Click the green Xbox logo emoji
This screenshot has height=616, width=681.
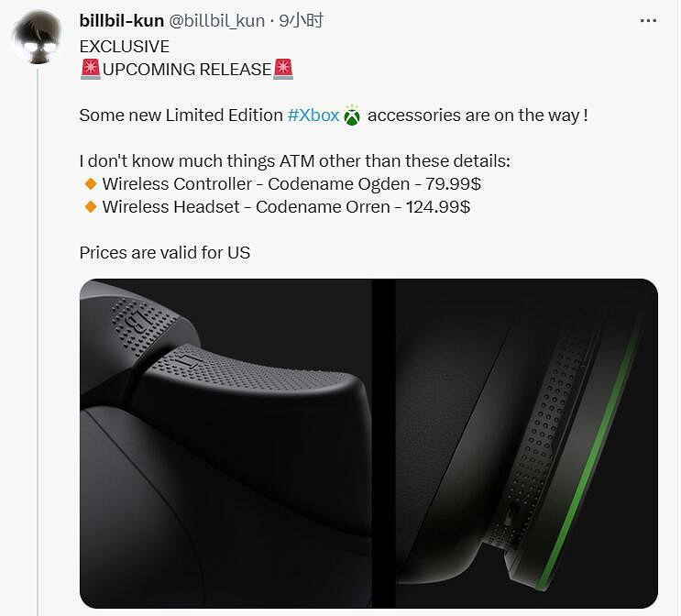[x=352, y=115]
